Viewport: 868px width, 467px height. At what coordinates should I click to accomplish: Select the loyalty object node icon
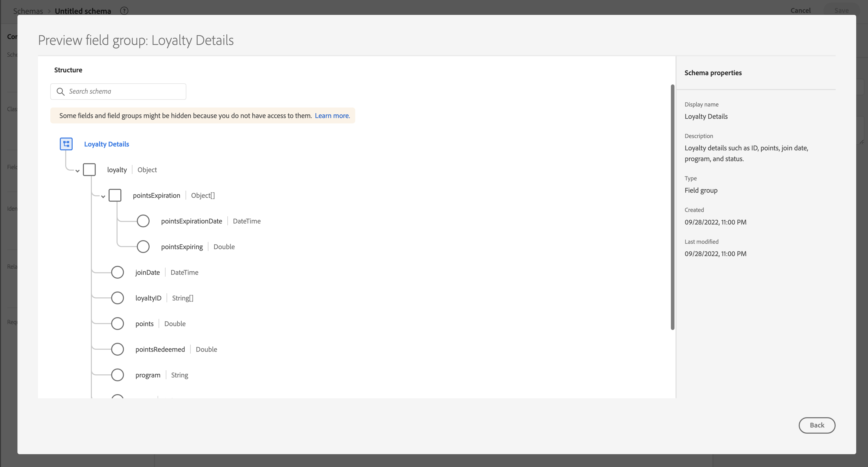point(89,170)
